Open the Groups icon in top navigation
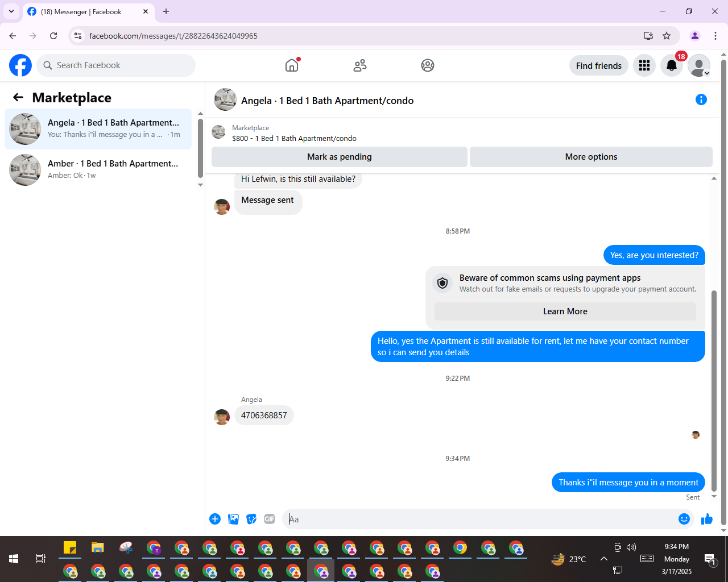728x582 pixels. point(428,65)
